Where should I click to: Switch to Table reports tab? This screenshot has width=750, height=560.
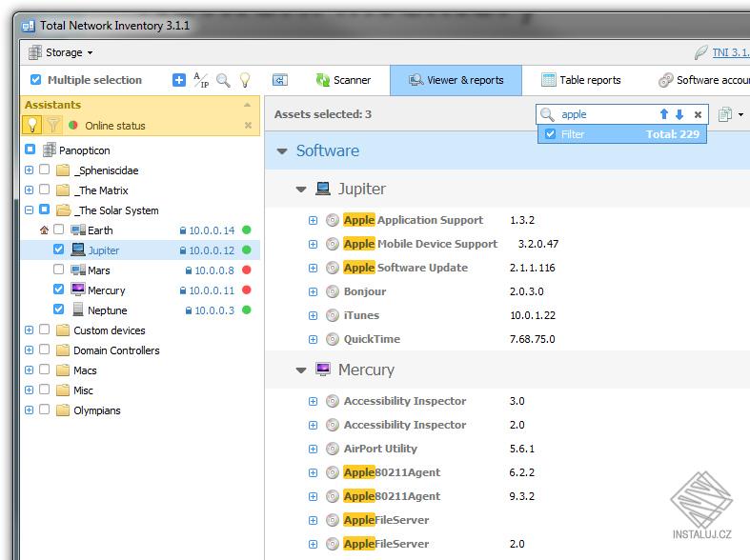point(580,80)
